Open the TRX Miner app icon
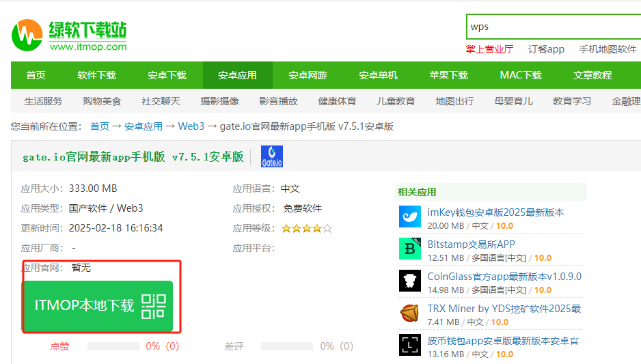641x364 pixels. (410, 313)
